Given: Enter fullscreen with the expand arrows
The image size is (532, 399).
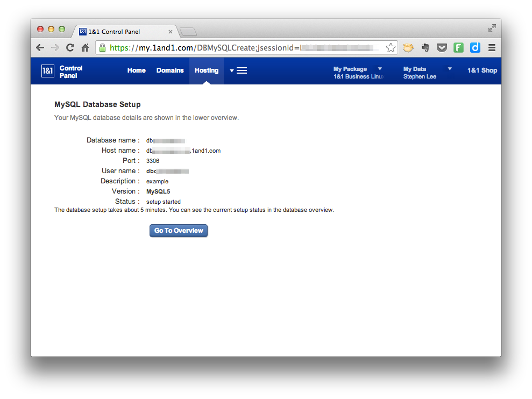Looking at the screenshot, I should [492, 28].
